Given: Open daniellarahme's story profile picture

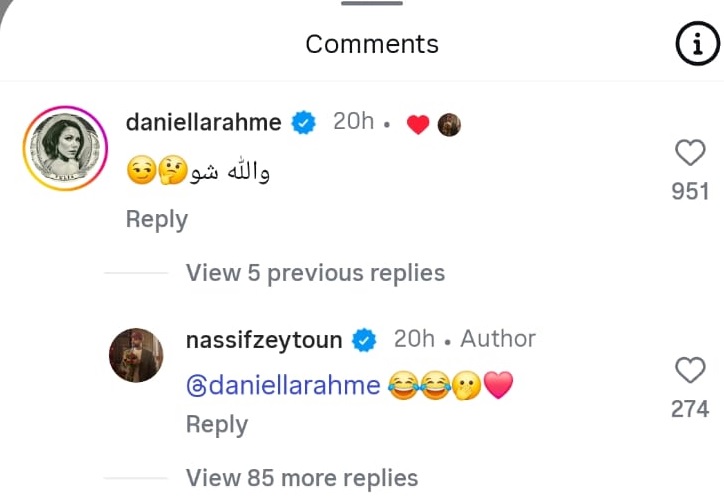Looking at the screenshot, I should tap(66, 148).
